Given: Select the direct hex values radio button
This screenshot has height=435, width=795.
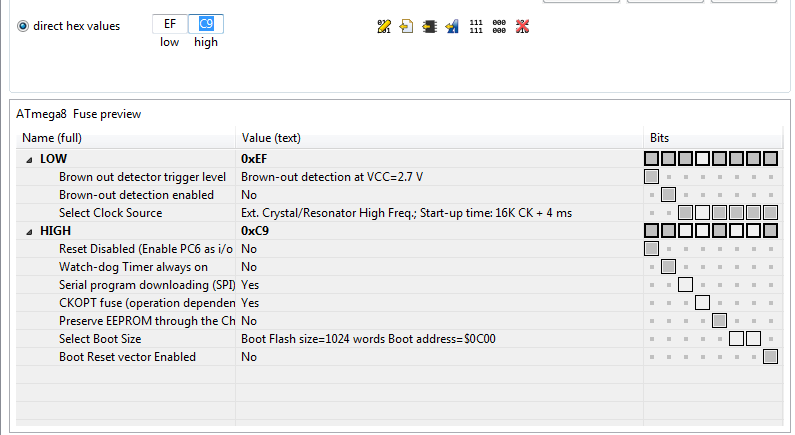Looking at the screenshot, I should point(23,26).
